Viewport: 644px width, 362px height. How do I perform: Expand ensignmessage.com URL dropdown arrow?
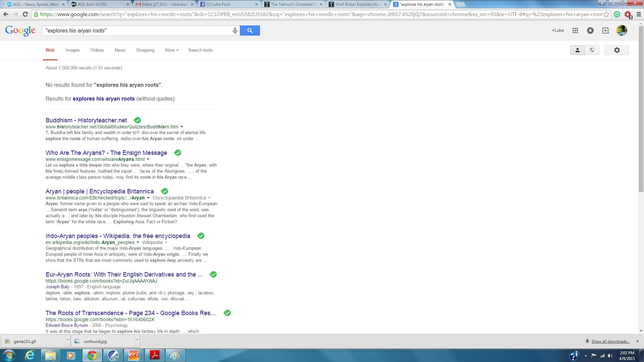[x=148, y=159]
